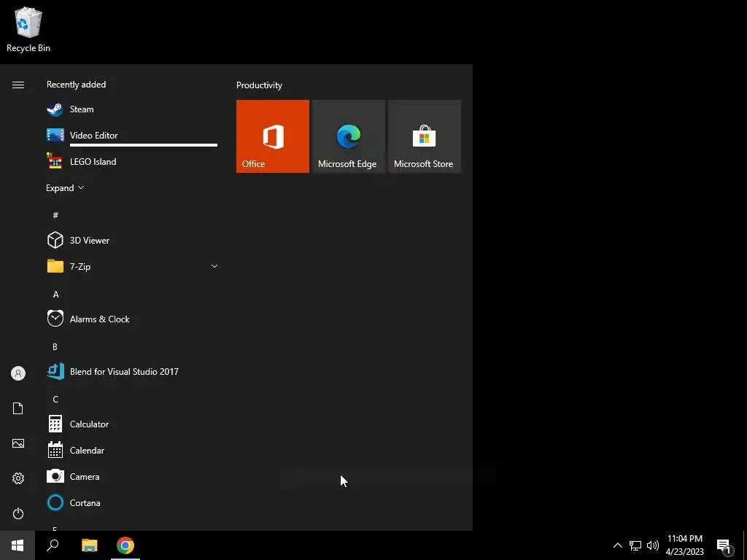
Task: Click the Windows Start button
Action: [18, 545]
